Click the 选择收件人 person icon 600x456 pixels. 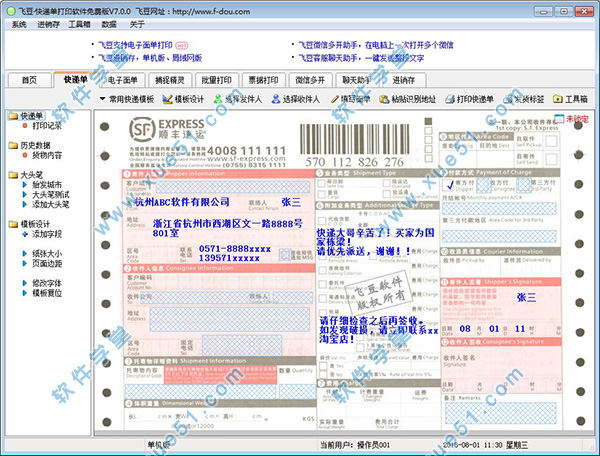[276, 99]
